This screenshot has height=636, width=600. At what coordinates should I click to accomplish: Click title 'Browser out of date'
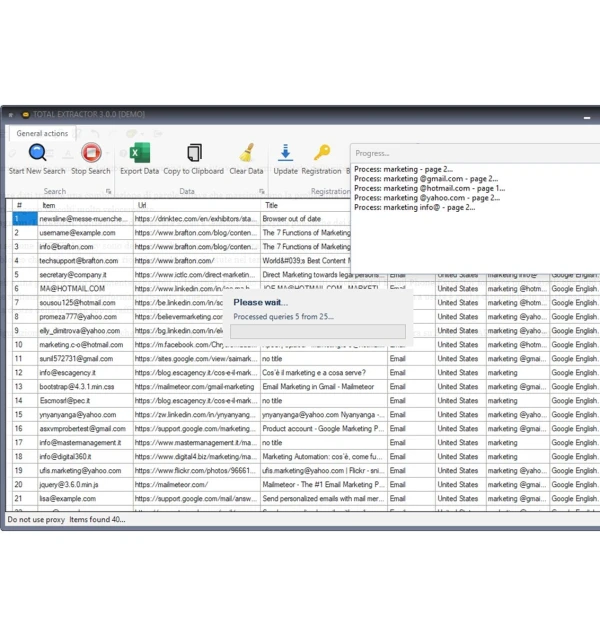click(292, 219)
